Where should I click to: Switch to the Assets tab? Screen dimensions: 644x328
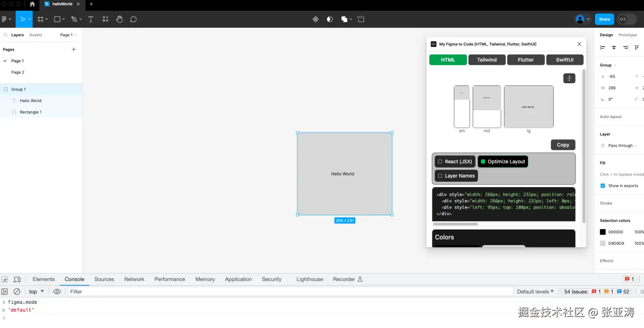click(x=36, y=35)
